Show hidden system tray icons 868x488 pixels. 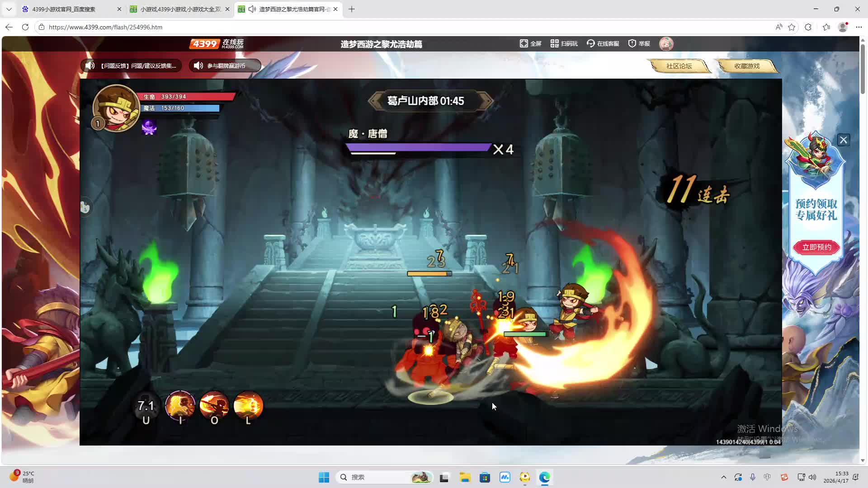click(x=724, y=477)
